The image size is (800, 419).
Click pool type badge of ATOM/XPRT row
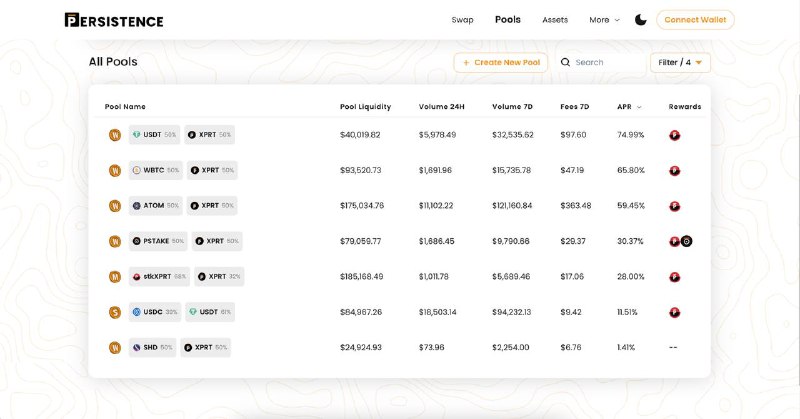point(115,206)
